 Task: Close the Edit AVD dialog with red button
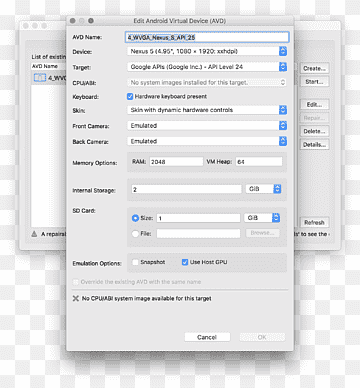pyautogui.click(x=73, y=21)
